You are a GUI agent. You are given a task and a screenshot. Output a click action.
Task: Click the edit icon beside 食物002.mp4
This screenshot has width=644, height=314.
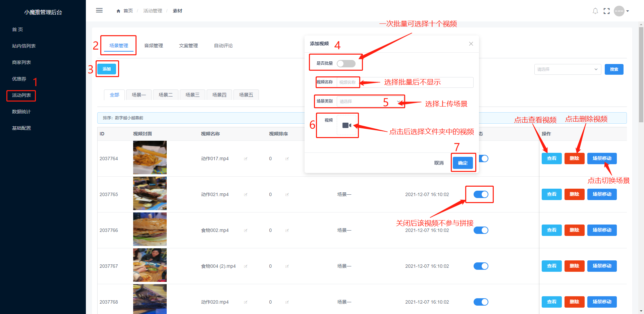[246, 231]
